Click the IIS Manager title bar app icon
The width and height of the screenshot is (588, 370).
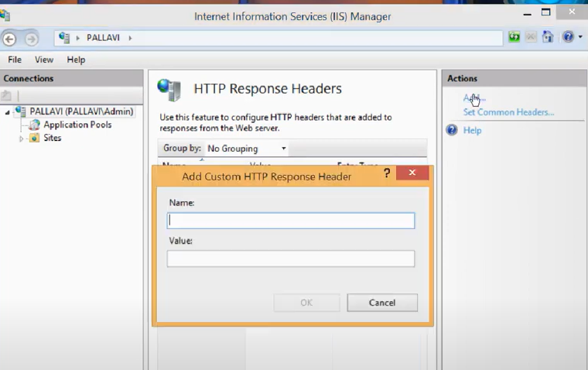click(x=5, y=15)
